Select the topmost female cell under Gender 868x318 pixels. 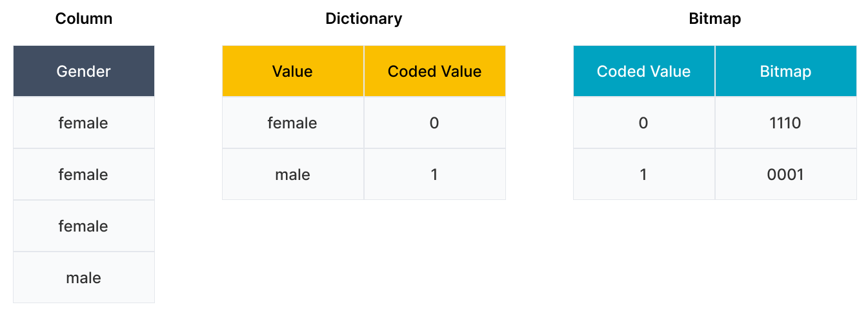(x=84, y=123)
